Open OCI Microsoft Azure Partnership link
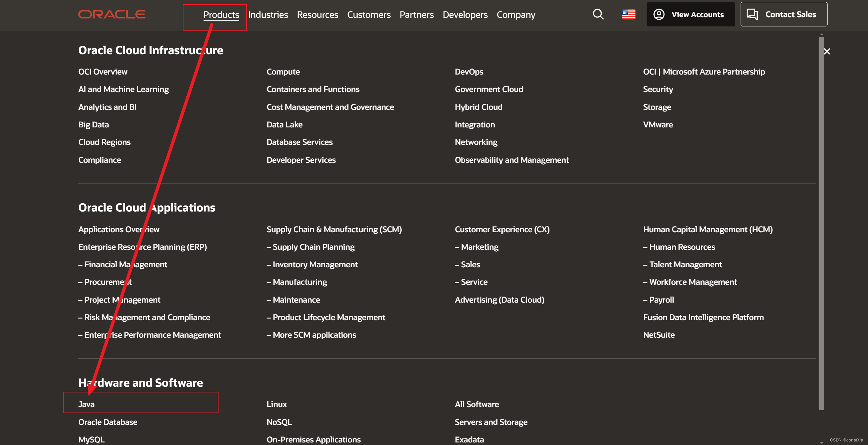Screen dimensions: 868x445 pyautogui.click(x=704, y=72)
